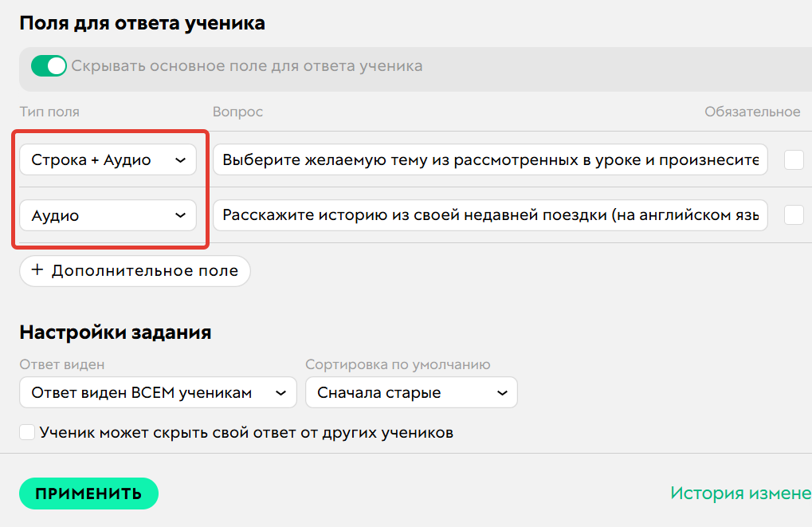Viewport: 812px width, 527px height.
Task: Click the chevron on "Ответ виден ВСЕМ ученикам"
Action: pyautogui.click(x=280, y=392)
